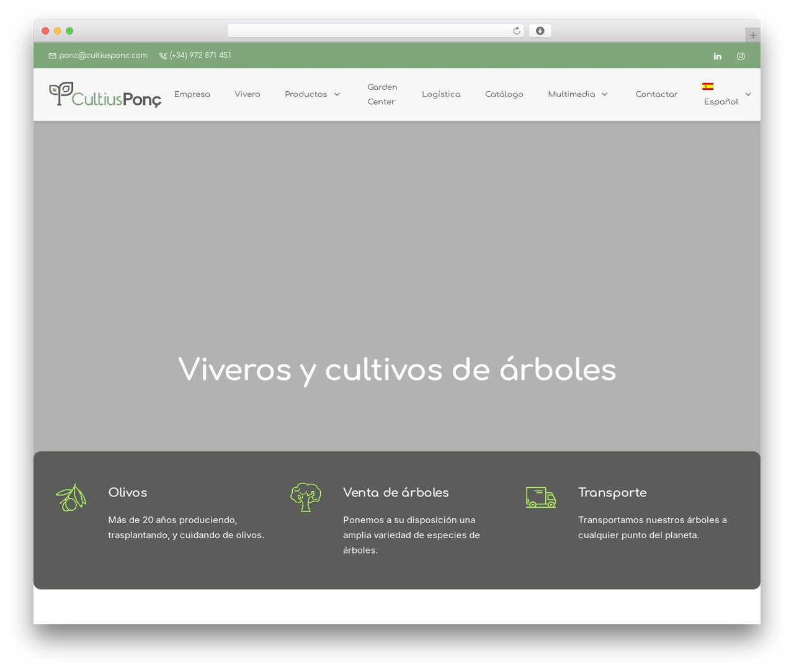794x672 pixels.
Task: Click the ponc@cultiusponc.com email link
Action: [103, 55]
